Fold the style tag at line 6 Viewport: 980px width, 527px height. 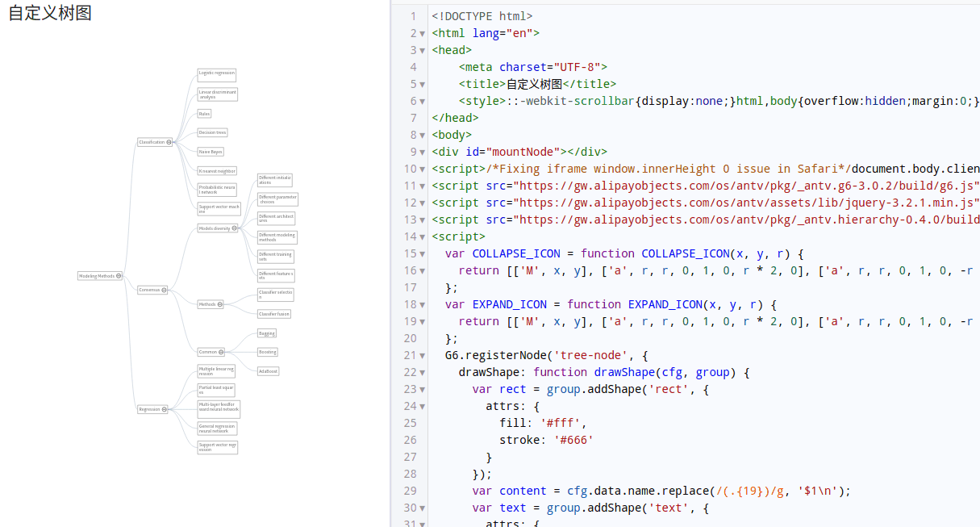click(422, 102)
